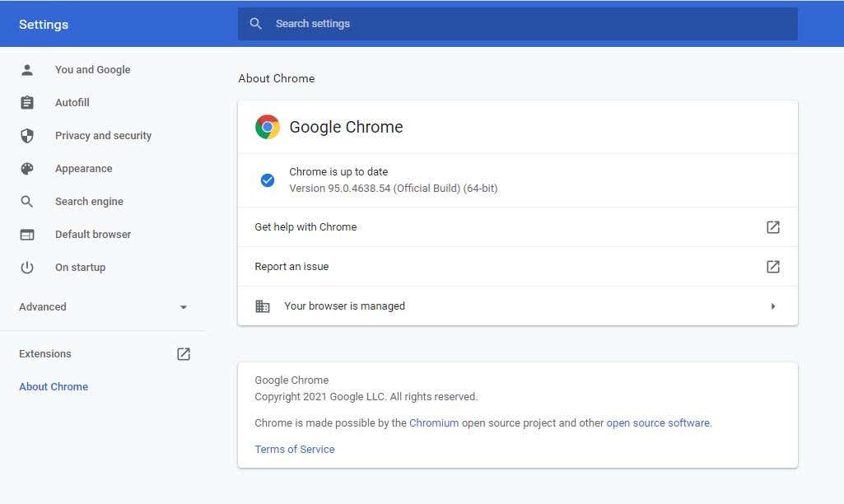
Task: Click the building icon beside Your browser is managed
Action: (262, 306)
